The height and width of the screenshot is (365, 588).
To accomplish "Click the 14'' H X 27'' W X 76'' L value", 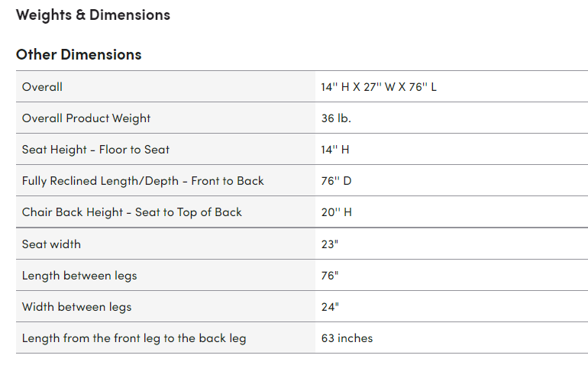I will tap(379, 86).
